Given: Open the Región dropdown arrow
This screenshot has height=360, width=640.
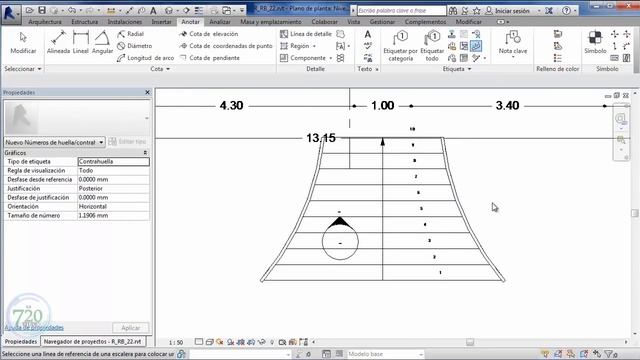Looking at the screenshot, I should click(314, 46).
